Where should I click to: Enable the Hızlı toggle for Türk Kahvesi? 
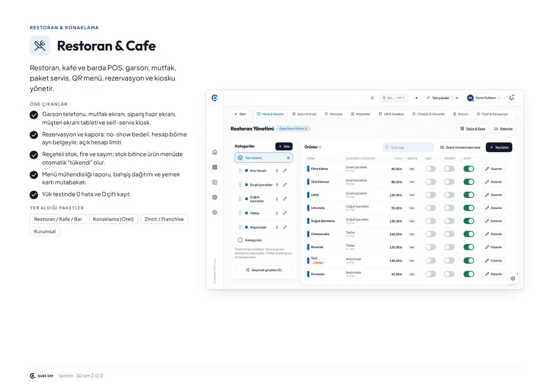tap(430, 182)
